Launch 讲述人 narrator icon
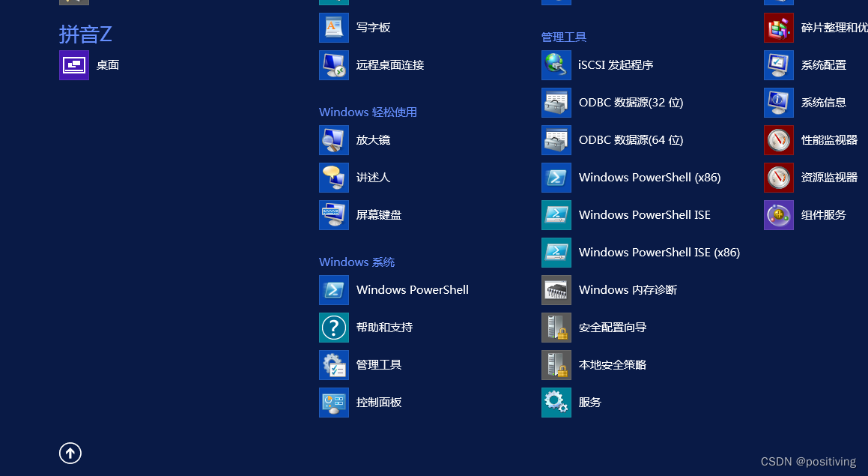 coord(334,178)
